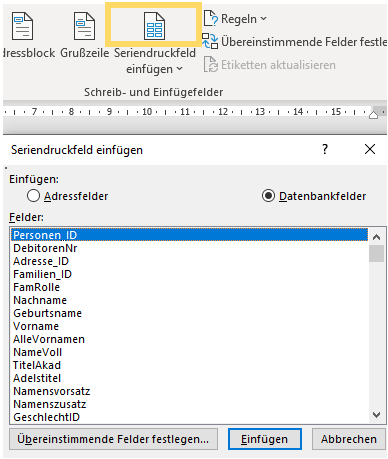Select Vorname in the Felder list
Image resolution: width=388 pixels, height=459 pixels.
(x=190, y=326)
